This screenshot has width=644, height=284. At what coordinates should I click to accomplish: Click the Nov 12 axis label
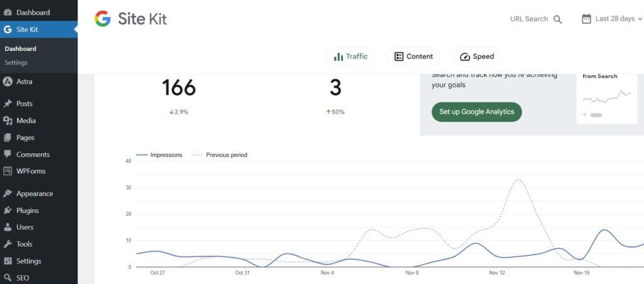[497, 273]
